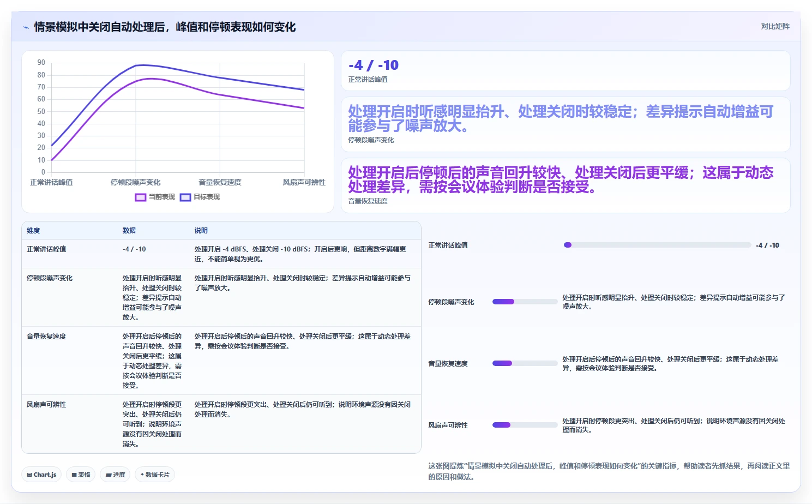Select the 正常讲话峰值 table row label
Viewport: 812px width, 504px height.
(46, 249)
